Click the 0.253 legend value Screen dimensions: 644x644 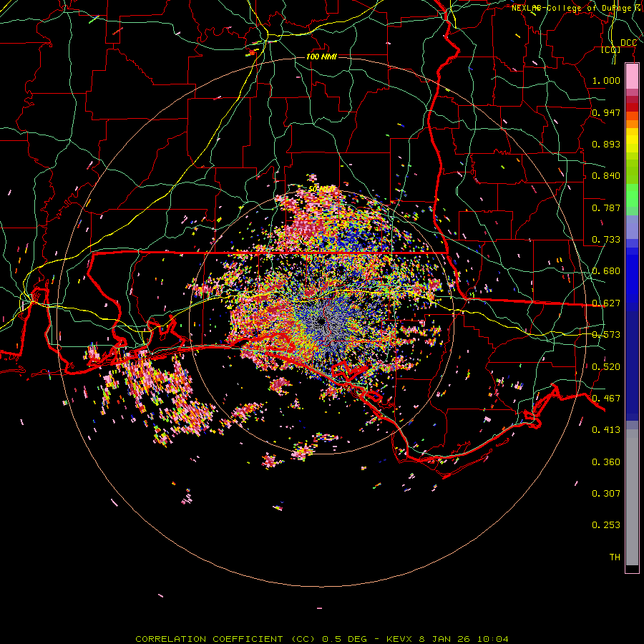point(606,525)
